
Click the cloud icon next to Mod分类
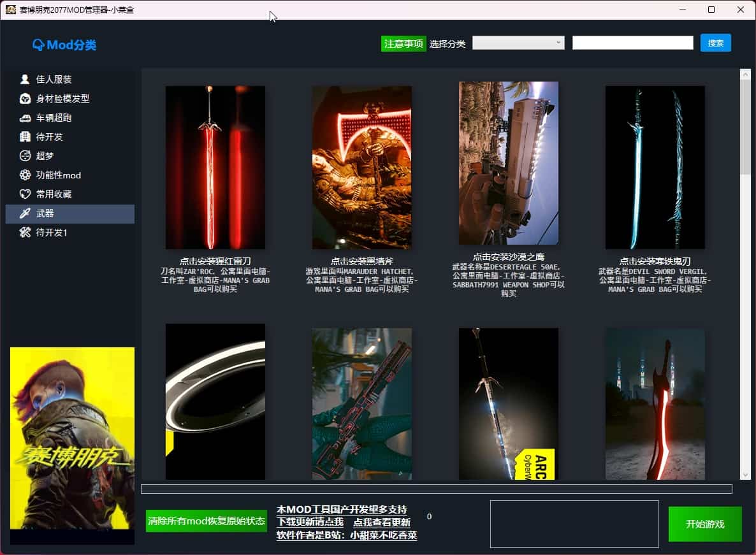pyautogui.click(x=38, y=45)
